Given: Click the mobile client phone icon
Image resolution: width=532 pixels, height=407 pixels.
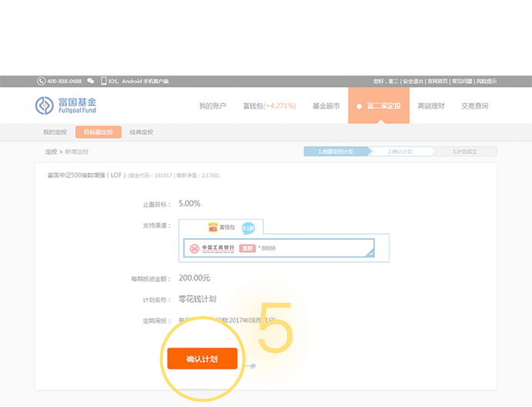Looking at the screenshot, I should pyautogui.click(x=104, y=81).
